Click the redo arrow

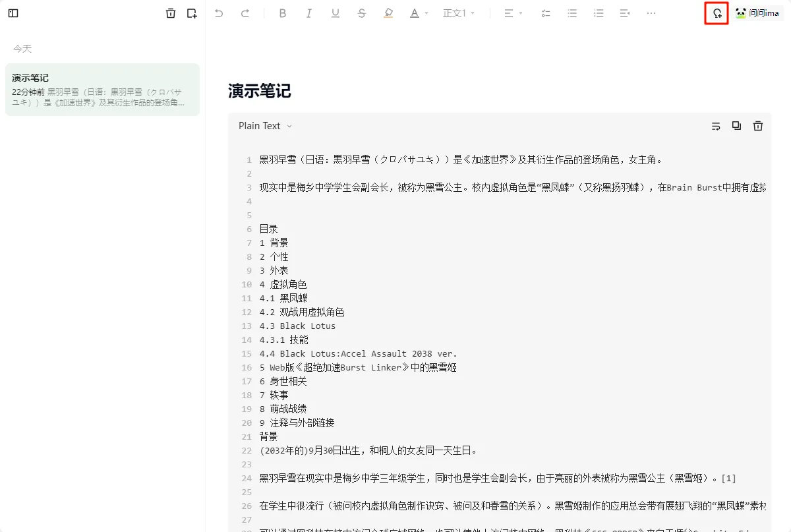point(245,13)
